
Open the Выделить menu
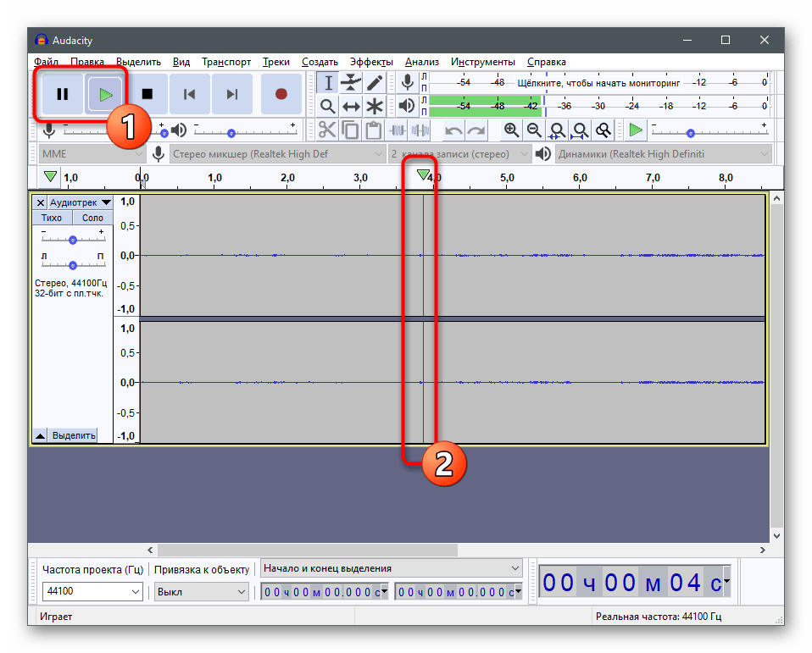(138, 62)
